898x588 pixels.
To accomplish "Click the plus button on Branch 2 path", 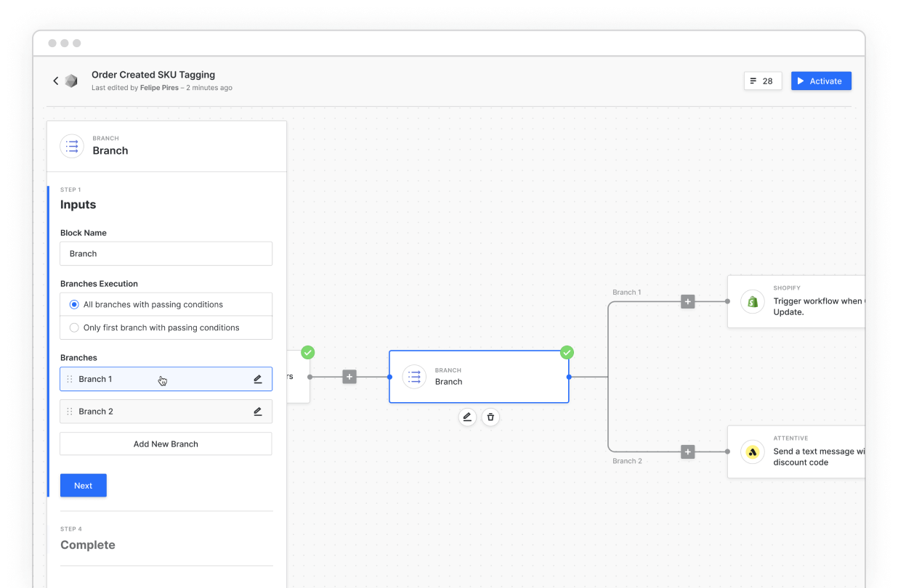I will (x=688, y=452).
